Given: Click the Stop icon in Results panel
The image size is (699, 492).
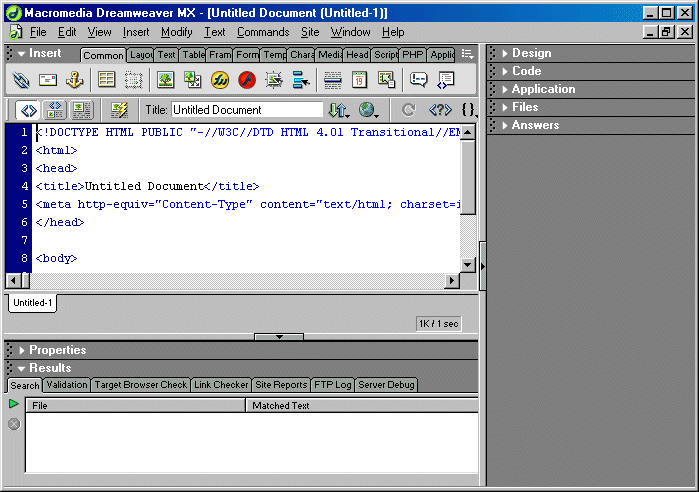Looking at the screenshot, I should point(14,424).
